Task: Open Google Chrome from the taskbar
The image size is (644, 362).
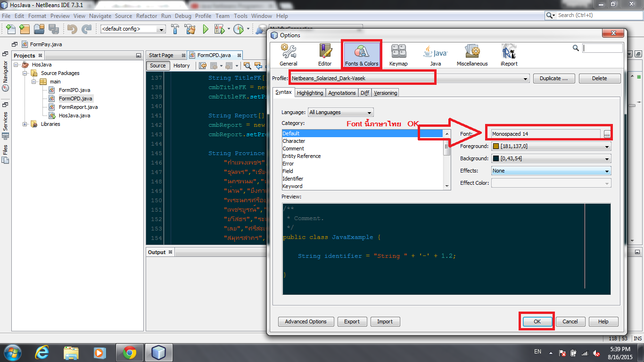Action: 129,353
